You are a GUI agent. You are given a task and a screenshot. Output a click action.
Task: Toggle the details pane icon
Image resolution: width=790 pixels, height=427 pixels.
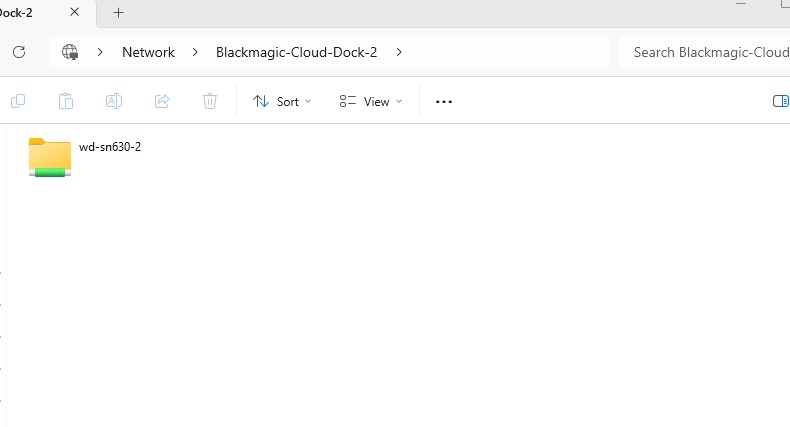(780, 101)
